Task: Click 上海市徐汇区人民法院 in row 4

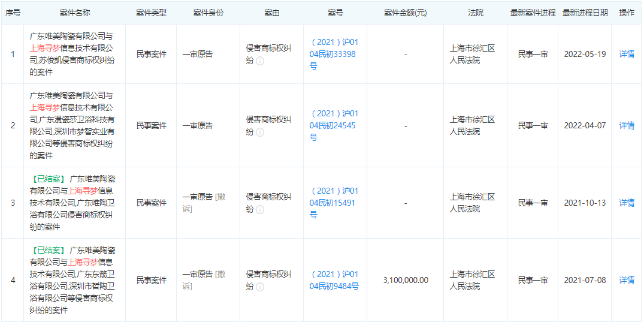Action: coord(472,280)
